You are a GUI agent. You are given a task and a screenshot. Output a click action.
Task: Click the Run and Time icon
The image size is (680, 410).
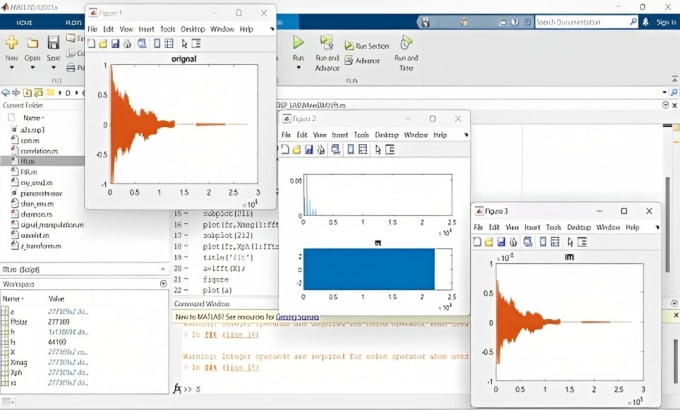pos(406,43)
